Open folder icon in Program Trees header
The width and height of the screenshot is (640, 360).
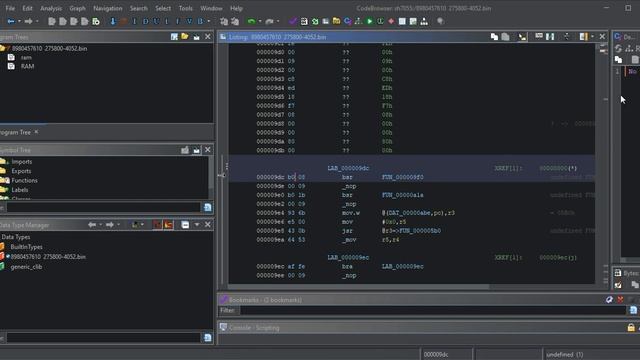(x=185, y=37)
